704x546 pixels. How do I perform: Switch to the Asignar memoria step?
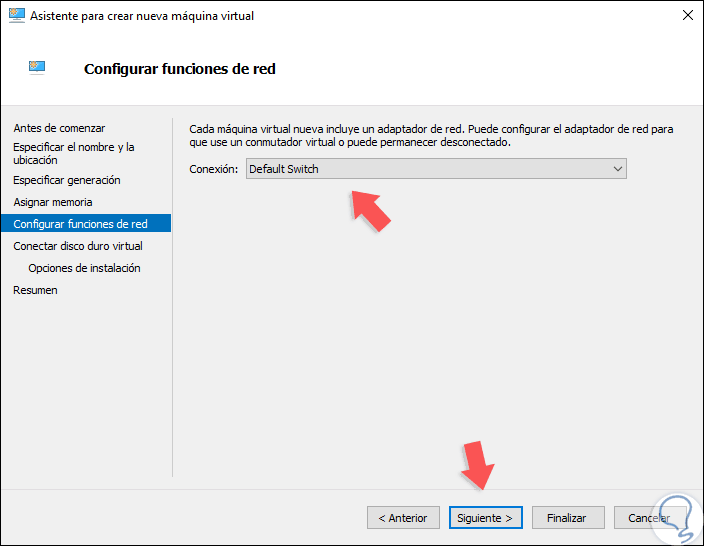click(53, 202)
